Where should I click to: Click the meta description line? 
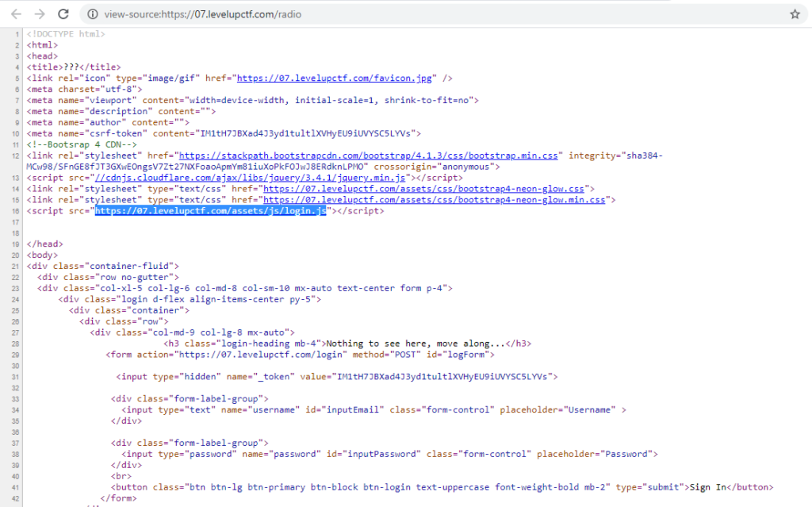click(x=121, y=111)
